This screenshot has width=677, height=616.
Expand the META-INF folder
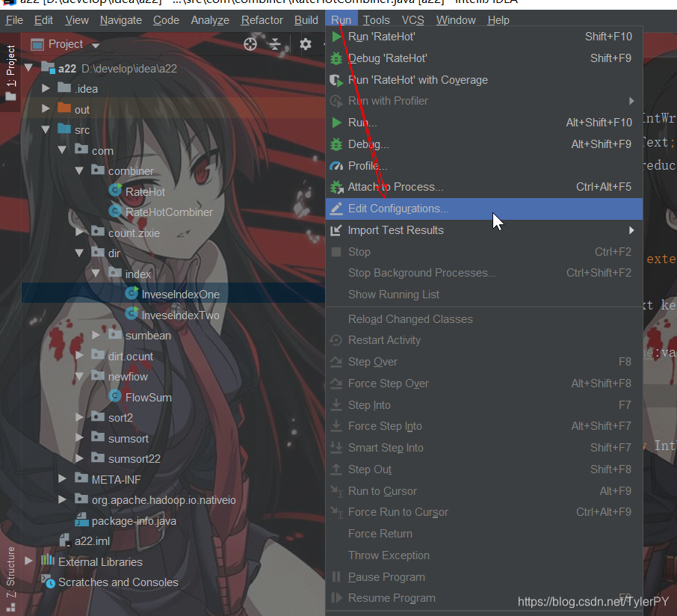[62, 479]
